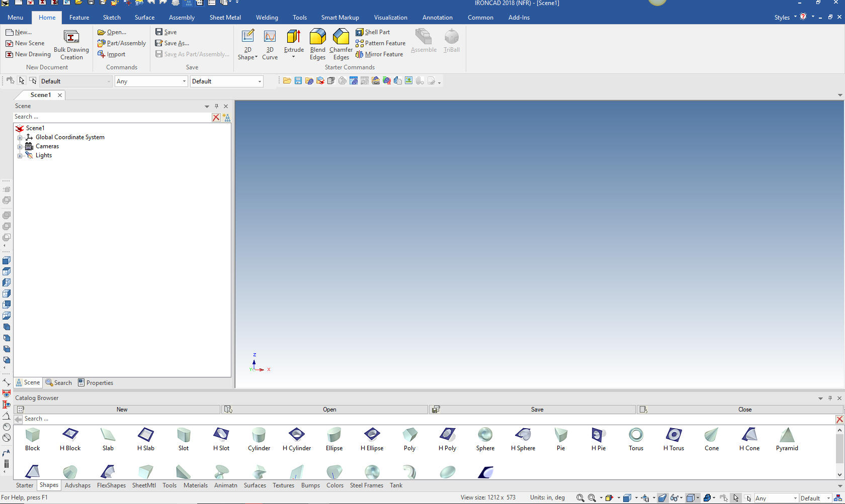Open the 2D Shape dropdown arrow
The height and width of the screenshot is (504, 845).
pos(256,57)
